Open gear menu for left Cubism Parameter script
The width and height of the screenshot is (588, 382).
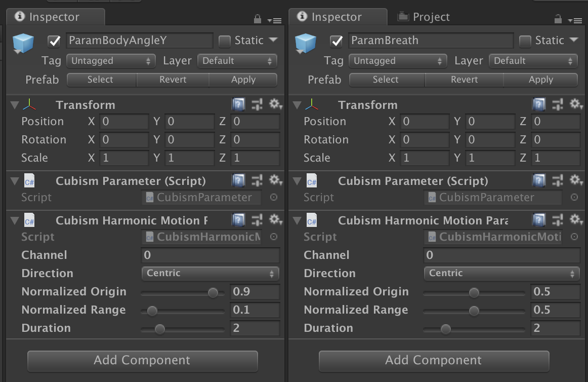click(275, 180)
